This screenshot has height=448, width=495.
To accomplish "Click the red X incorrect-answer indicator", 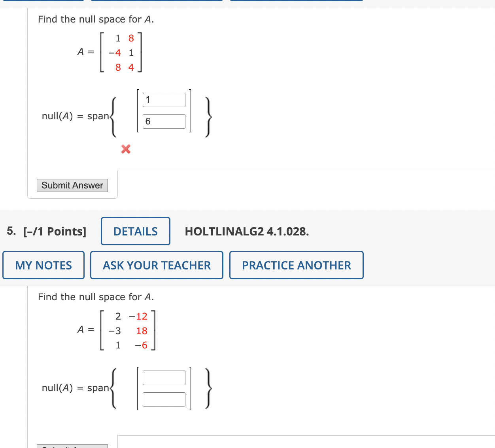I will pyautogui.click(x=125, y=149).
